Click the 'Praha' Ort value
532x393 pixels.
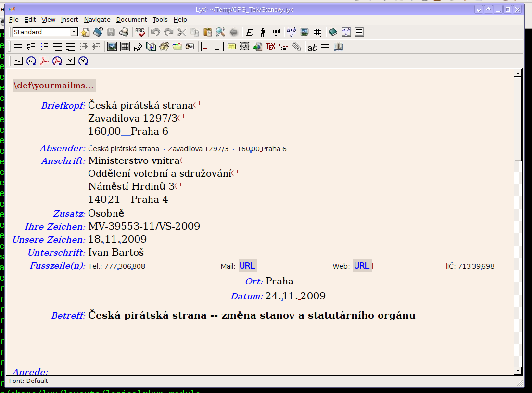click(279, 281)
